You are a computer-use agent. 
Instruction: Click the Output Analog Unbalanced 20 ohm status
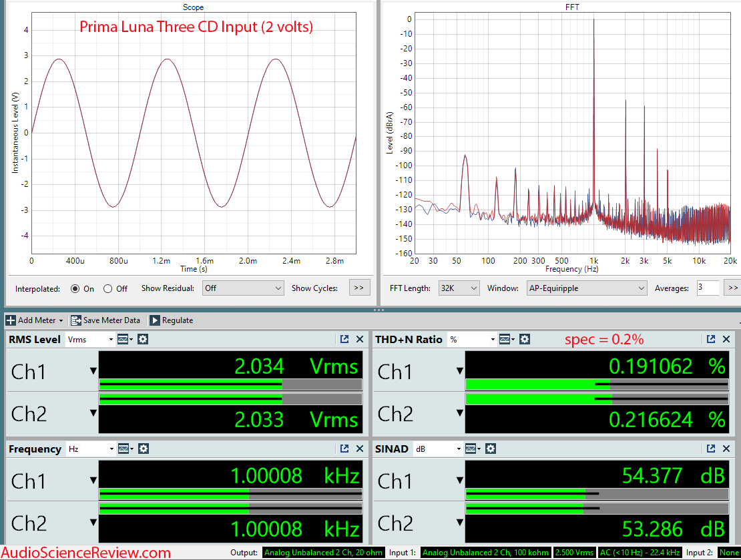click(x=323, y=553)
